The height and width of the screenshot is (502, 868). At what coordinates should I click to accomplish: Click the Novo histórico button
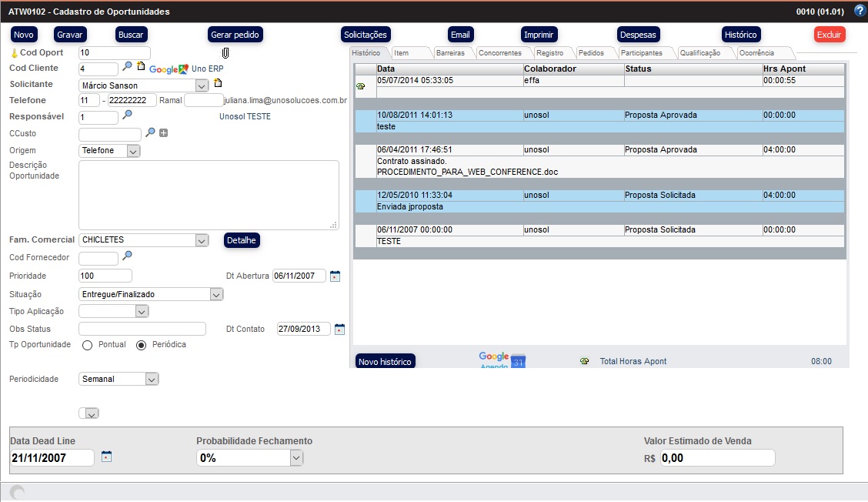(x=386, y=361)
